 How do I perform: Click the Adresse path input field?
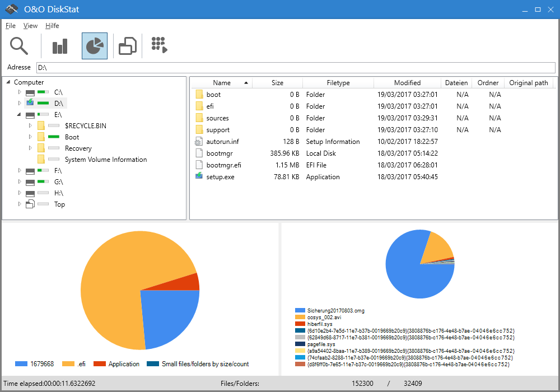point(296,67)
